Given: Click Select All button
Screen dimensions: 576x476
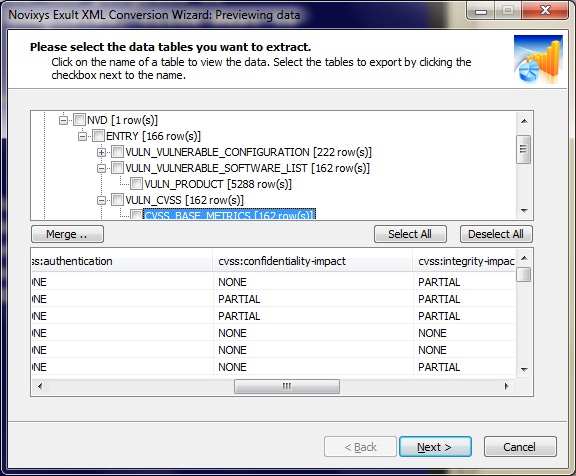Looking at the screenshot, I should point(410,234).
